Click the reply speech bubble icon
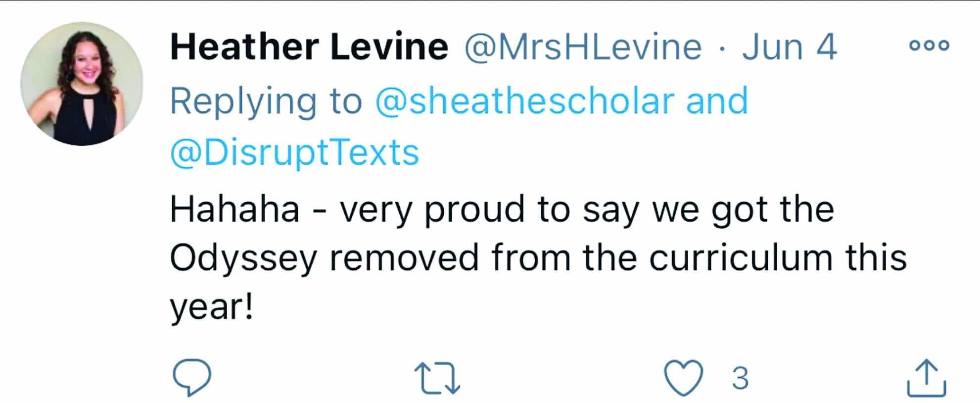Image resolution: width=980 pixels, height=403 pixels. pos(192,377)
